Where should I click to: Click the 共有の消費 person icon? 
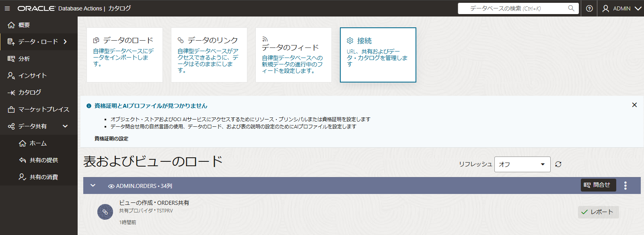pos(23,177)
